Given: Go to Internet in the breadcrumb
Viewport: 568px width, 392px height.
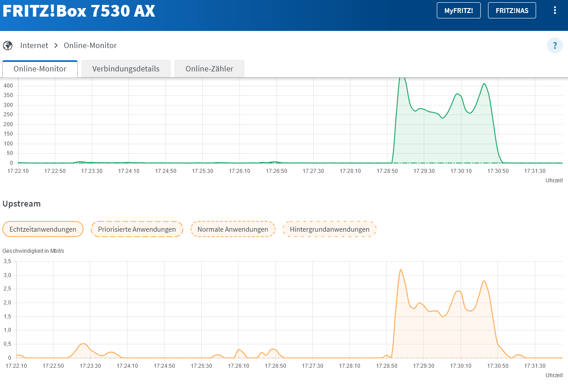Looking at the screenshot, I should [x=34, y=45].
